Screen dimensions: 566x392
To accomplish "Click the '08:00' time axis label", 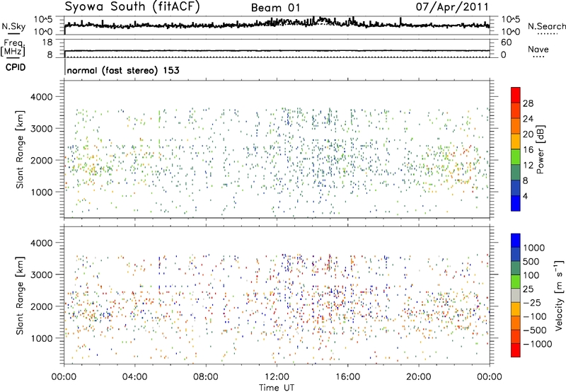I will pos(206,377).
